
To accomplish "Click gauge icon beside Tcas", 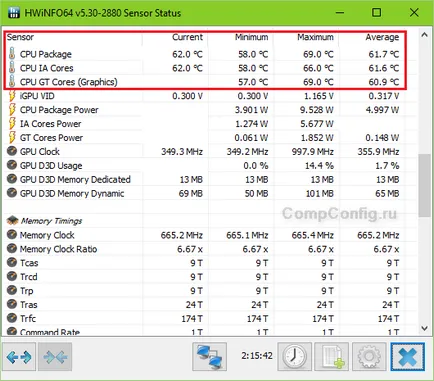I will point(12,262).
